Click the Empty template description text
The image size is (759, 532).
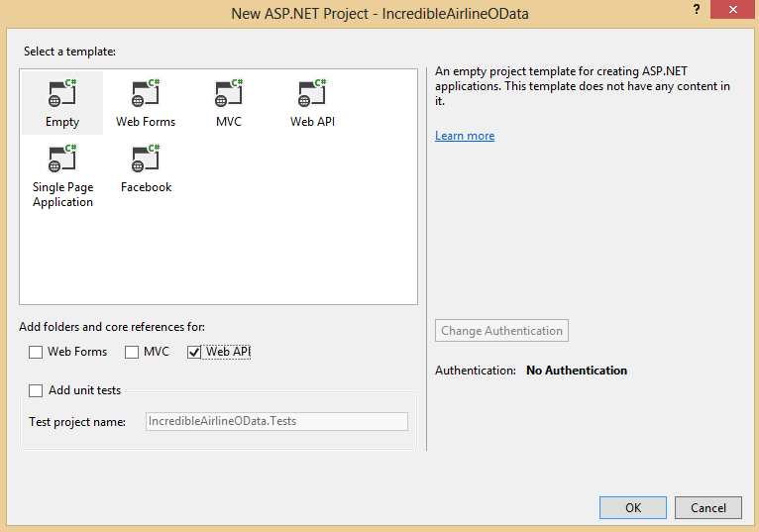(583, 86)
